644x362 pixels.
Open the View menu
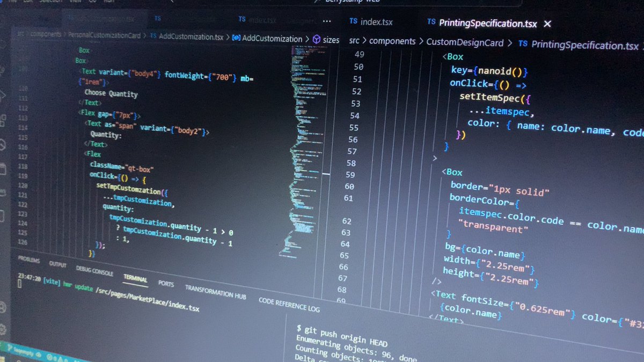pos(74,2)
